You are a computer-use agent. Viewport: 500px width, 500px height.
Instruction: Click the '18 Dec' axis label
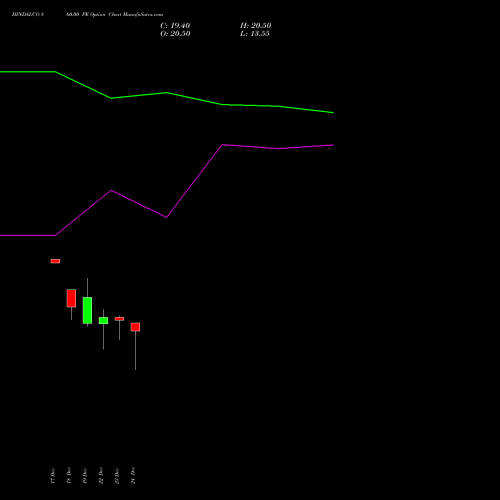tap(69, 476)
